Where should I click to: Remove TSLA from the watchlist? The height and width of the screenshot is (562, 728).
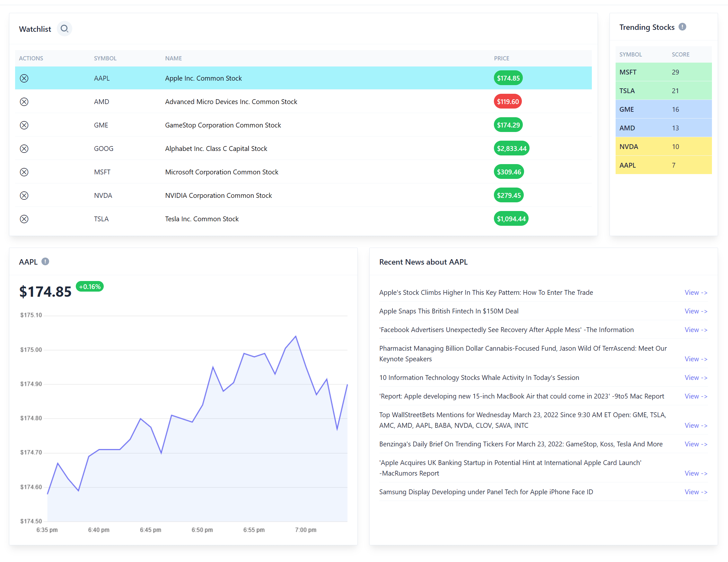tap(24, 219)
